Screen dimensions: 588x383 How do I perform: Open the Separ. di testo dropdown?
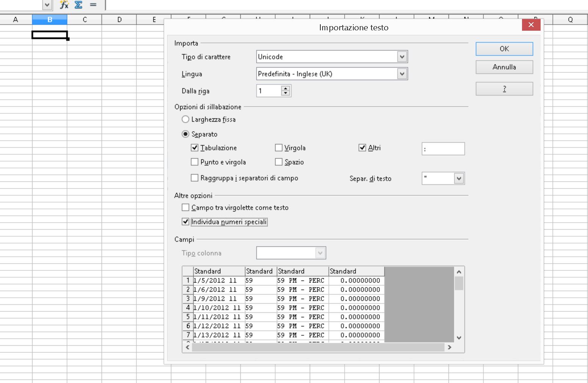pos(459,178)
